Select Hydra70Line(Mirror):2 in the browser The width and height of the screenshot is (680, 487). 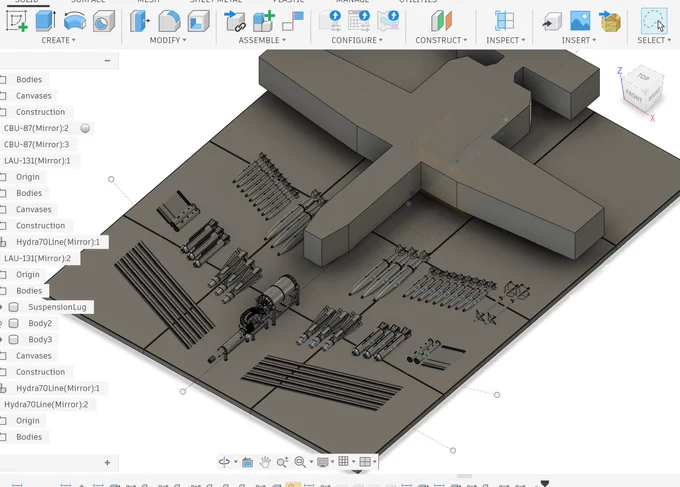[46, 405]
